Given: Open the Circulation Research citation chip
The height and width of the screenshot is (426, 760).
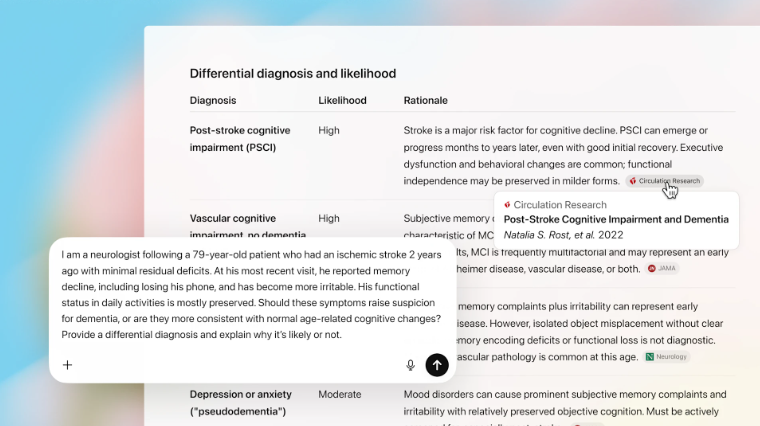Looking at the screenshot, I should coord(664,181).
